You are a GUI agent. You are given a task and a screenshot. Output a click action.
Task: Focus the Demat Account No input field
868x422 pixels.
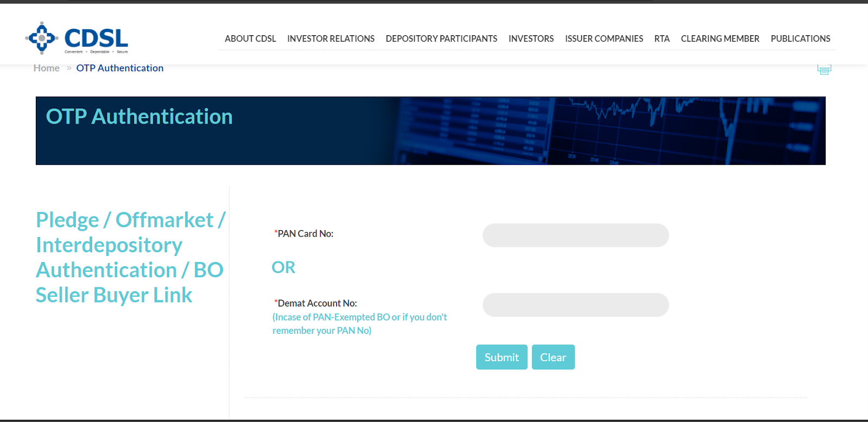point(576,305)
